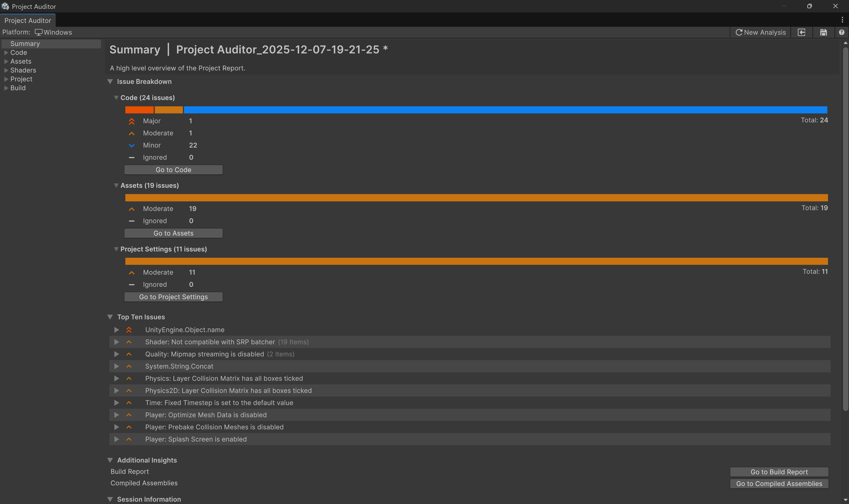Click the blue segment of Code bar
The image size is (849, 504).
tap(505, 110)
